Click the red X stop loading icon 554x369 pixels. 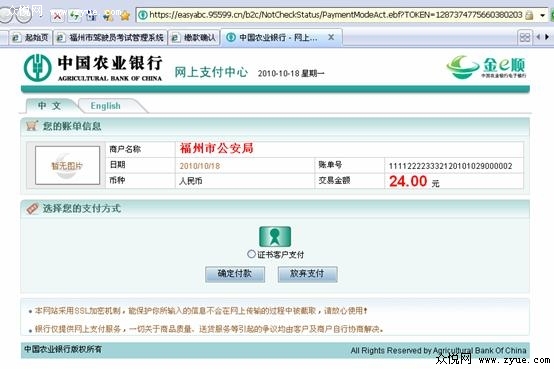[57, 16]
